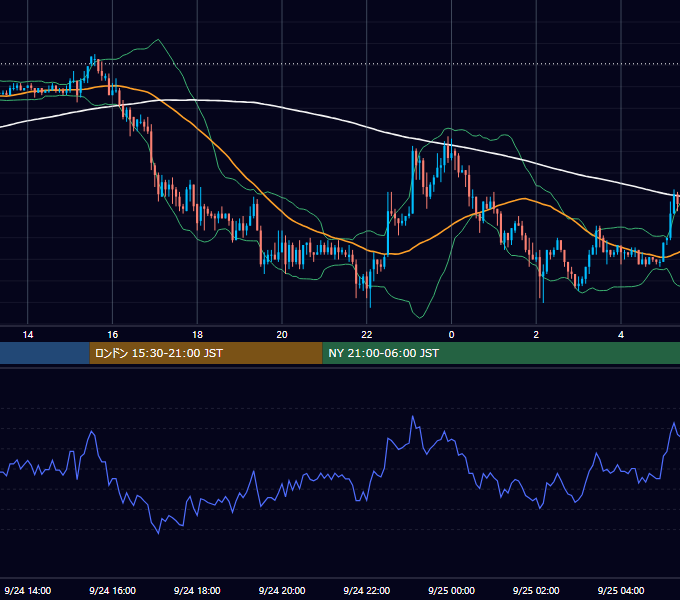Click the 4 hour axis label
680x600 pixels.
point(621,335)
